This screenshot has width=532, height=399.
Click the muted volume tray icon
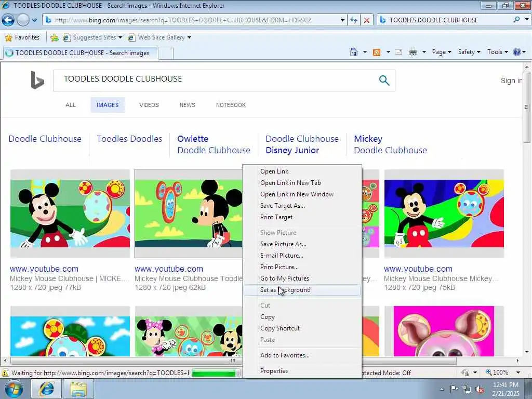(480, 389)
